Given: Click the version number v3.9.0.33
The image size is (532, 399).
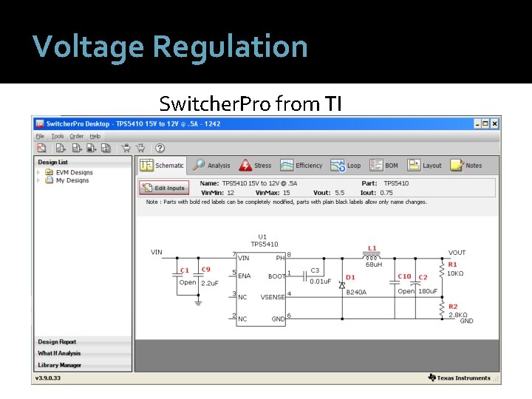Looking at the screenshot, I should [48, 378].
